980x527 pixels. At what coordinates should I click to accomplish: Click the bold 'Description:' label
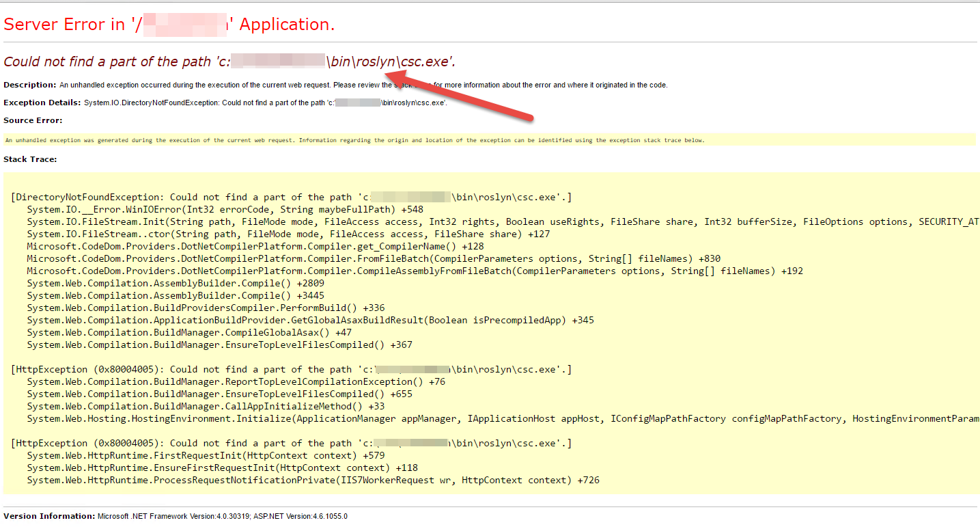[x=31, y=85]
